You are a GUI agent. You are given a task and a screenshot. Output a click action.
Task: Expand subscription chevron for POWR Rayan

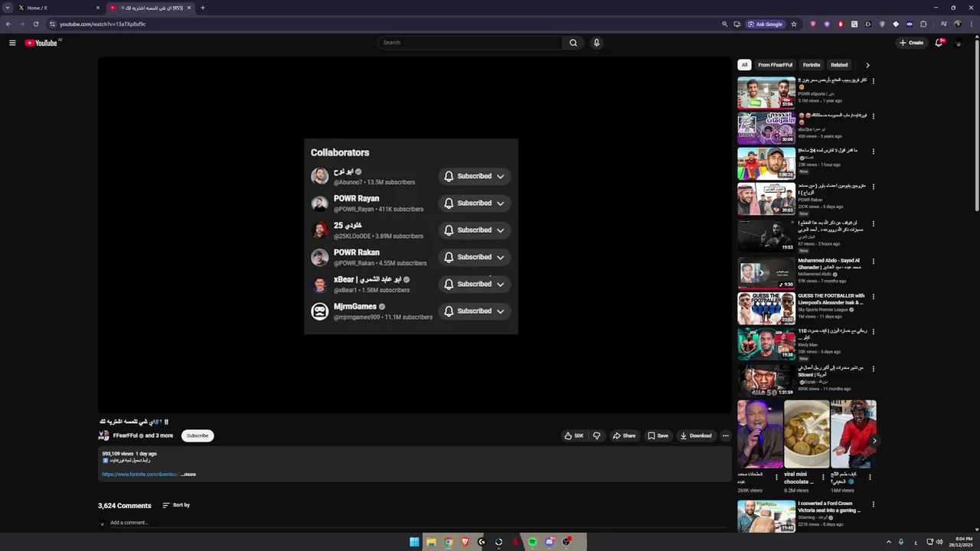(x=501, y=203)
